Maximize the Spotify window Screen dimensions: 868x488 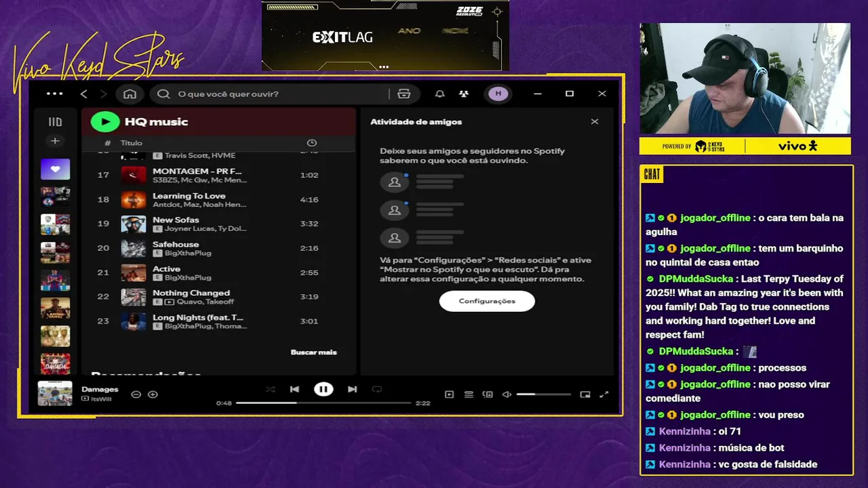570,94
